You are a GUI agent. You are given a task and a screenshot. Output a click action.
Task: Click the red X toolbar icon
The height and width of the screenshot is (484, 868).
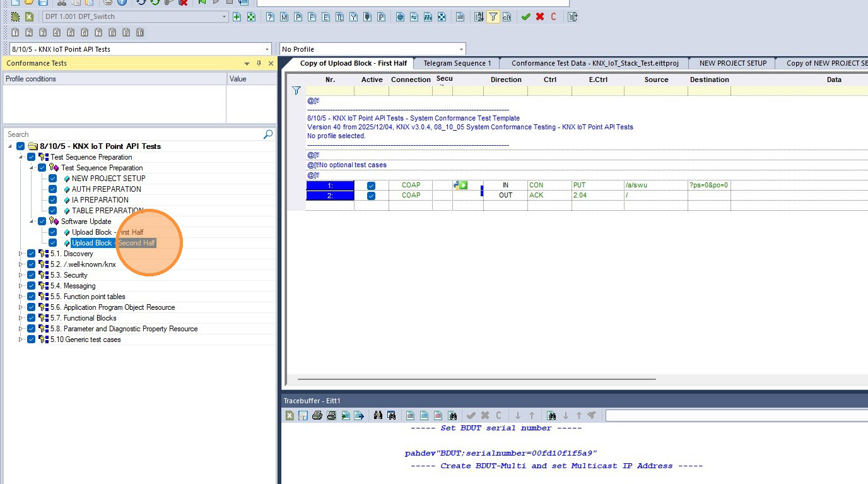(540, 17)
